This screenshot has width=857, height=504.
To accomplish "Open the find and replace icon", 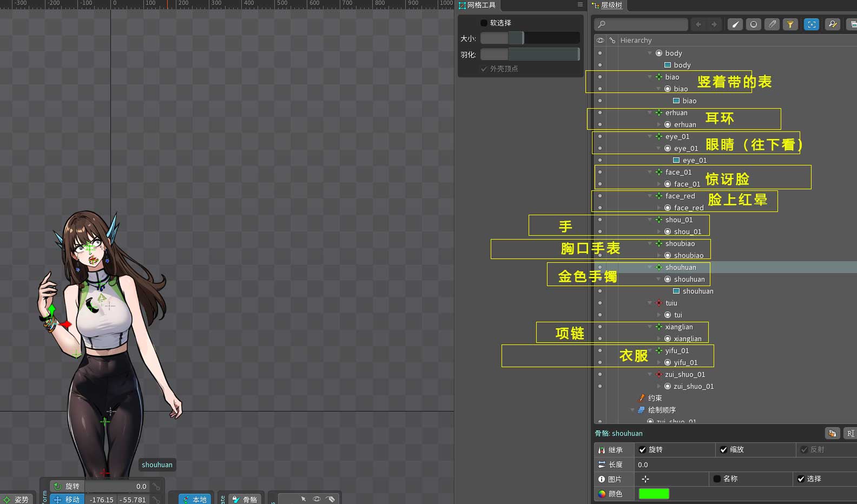I will tap(833, 24).
